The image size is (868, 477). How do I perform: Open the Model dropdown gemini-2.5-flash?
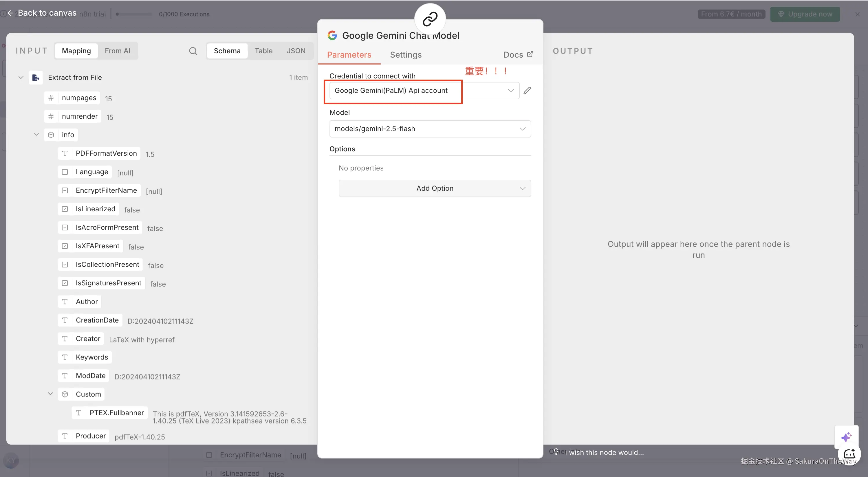tap(430, 129)
